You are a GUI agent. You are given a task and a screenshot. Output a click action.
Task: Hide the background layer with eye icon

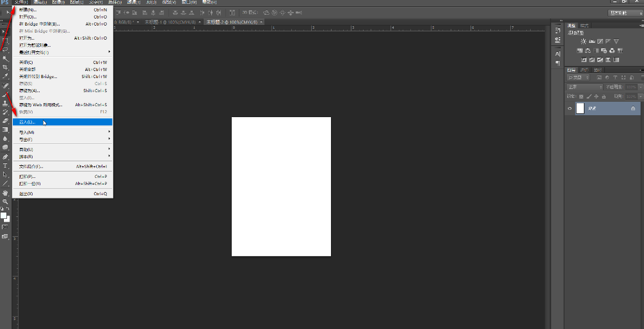click(x=569, y=109)
